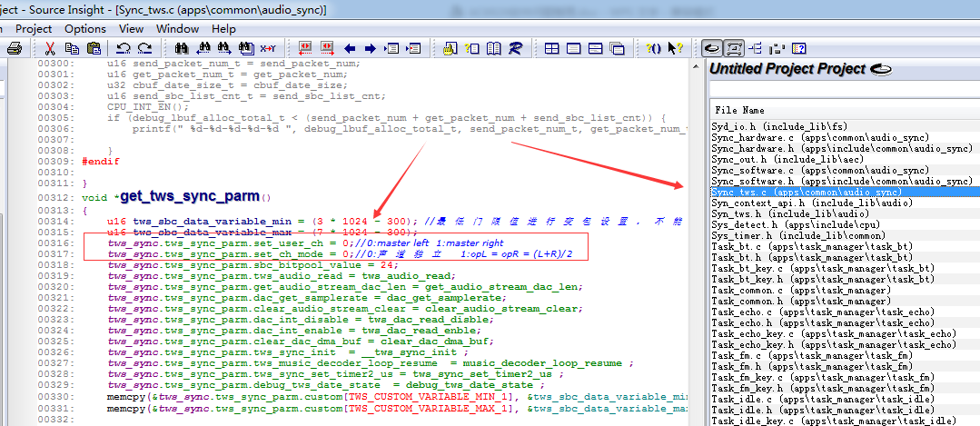
Task: Click the Search Forward binoculars icon
Action: [x=225, y=48]
